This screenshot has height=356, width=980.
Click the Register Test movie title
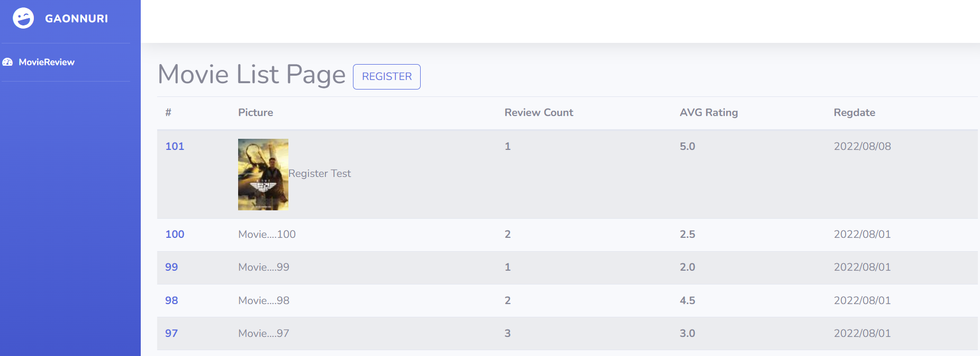click(320, 174)
